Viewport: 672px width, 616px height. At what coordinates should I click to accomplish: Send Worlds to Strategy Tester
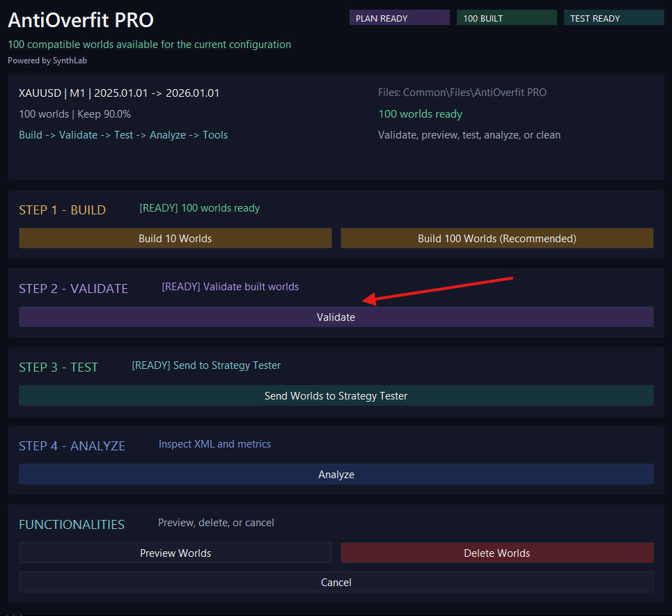pos(336,395)
